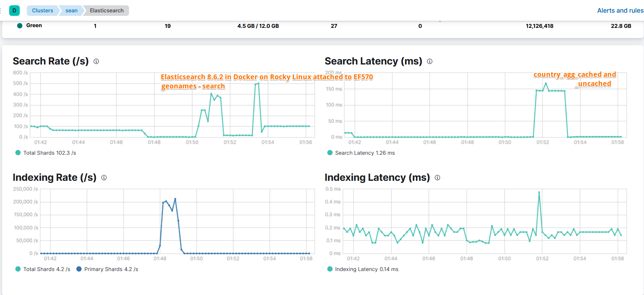Click the 22.8 GB disk value
644x295 pixels.
(621, 26)
